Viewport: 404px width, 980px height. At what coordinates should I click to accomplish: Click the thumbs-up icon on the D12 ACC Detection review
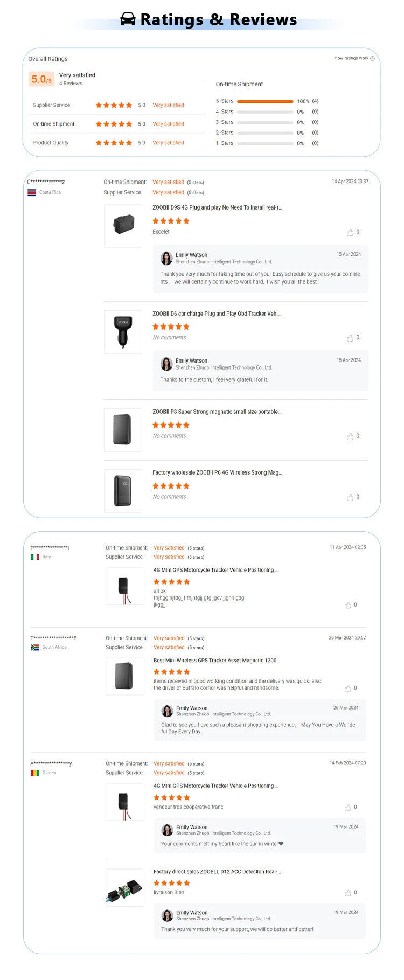click(349, 893)
